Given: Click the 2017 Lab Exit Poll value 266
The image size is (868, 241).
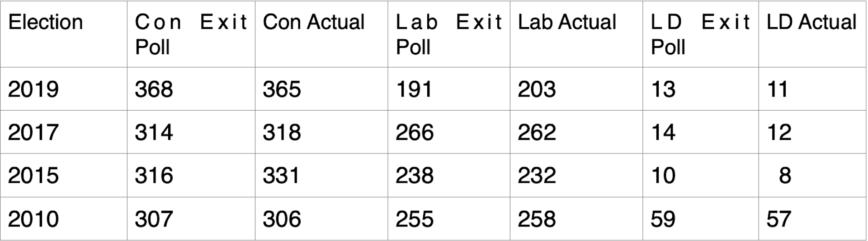Looking at the screenshot, I should click(414, 132).
